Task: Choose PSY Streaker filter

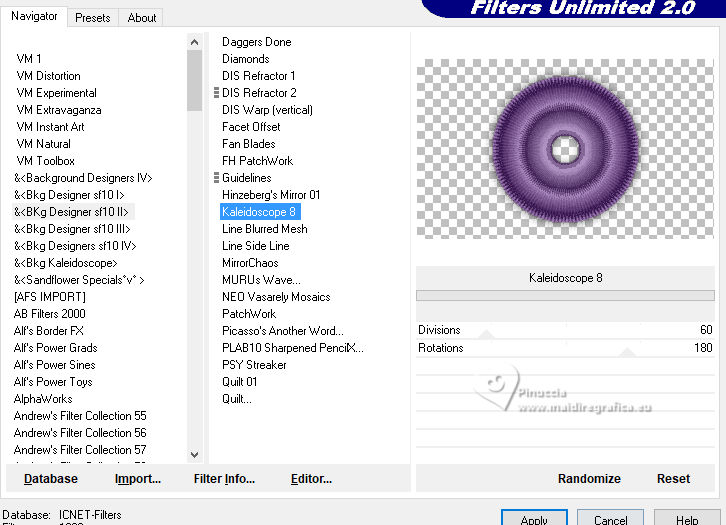Action: click(x=254, y=365)
